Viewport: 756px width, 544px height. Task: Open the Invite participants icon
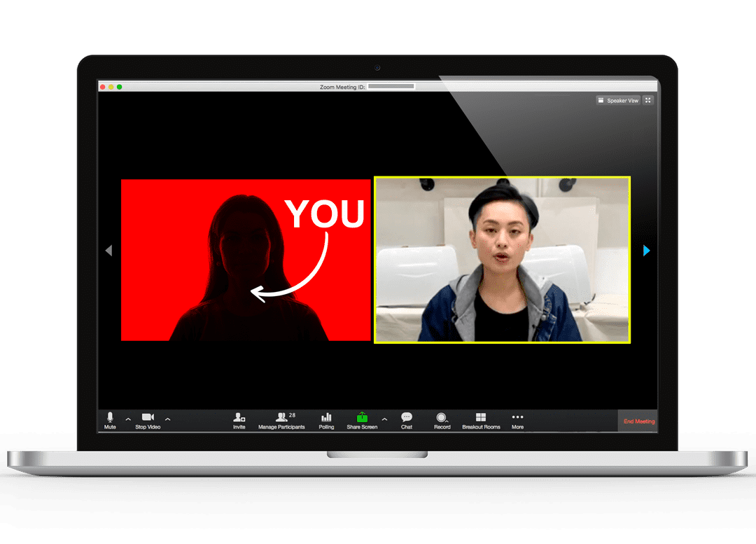click(x=239, y=417)
